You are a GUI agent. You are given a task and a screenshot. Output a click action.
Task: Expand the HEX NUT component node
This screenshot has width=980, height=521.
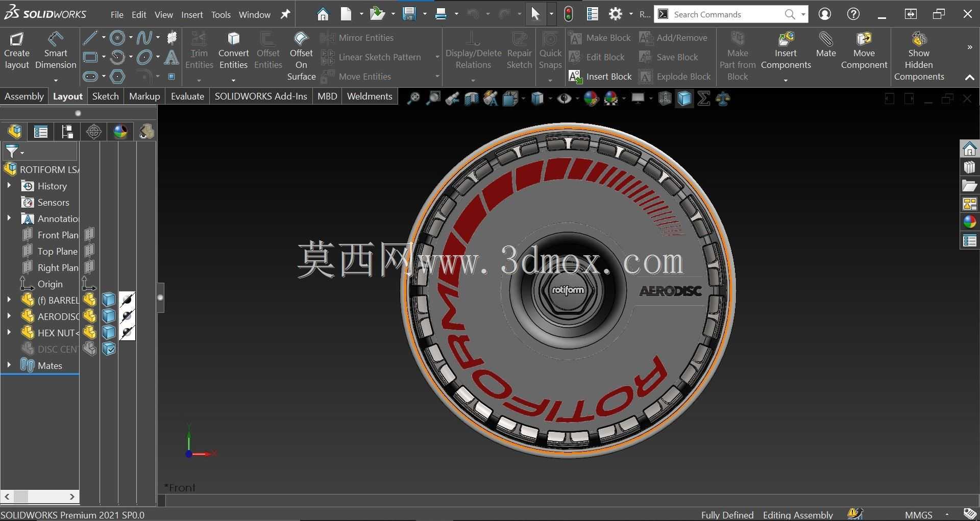[x=9, y=333]
